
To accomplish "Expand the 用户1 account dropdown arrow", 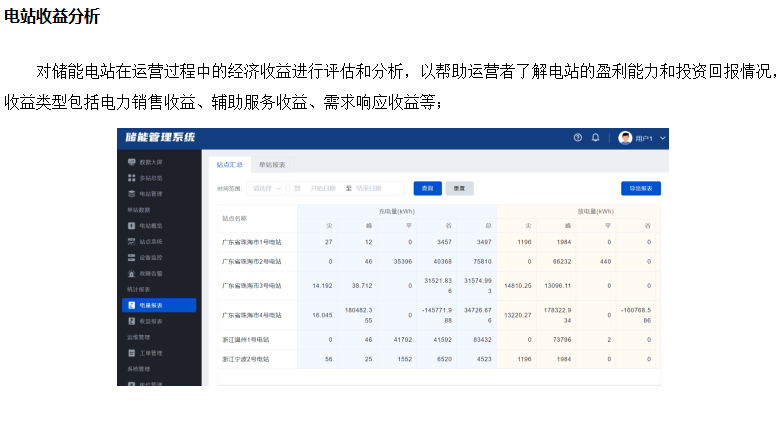I will [662, 138].
